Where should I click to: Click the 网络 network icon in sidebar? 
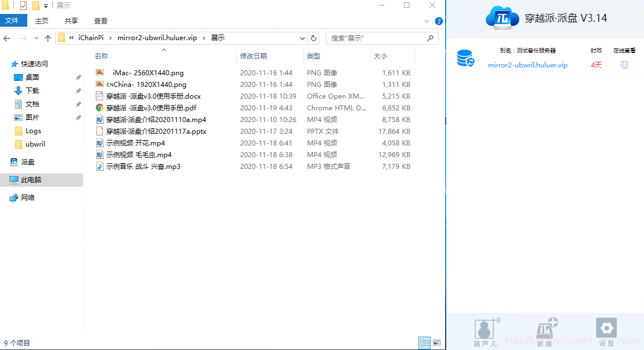[14, 198]
